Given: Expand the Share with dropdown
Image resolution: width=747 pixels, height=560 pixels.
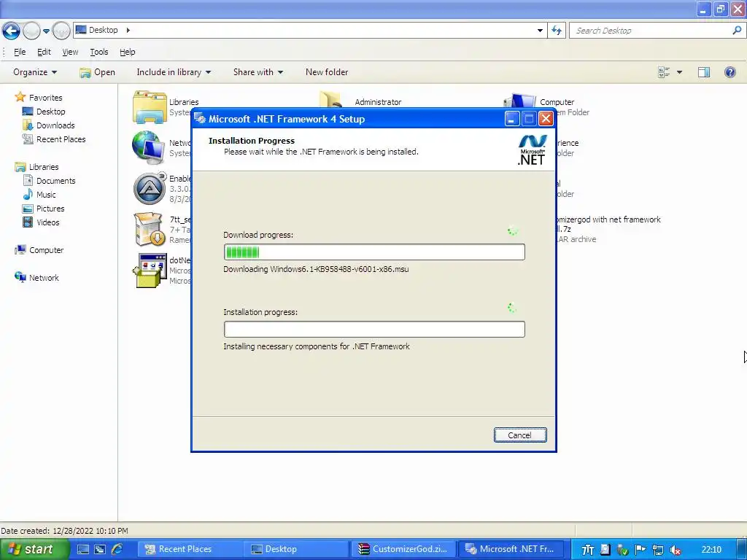Looking at the screenshot, I should coord(258,72).
